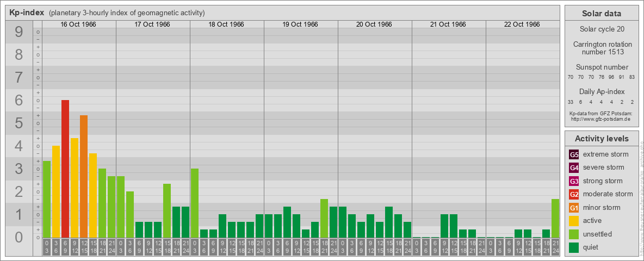Viewport: 644px width, 261px height.
Task: Click Kp scale number 4 on axis
Action: click(x=19, y=146)
